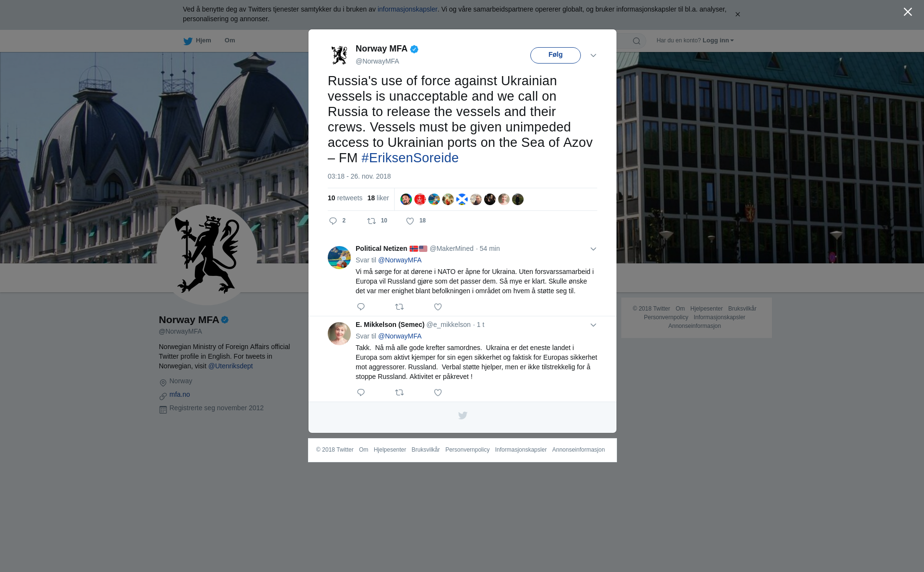The height and width of the screenshot is (572, 924).
Task: Reply to E. Mikkelson's comment
Action: pyautogui.click(x=361, y=392)
